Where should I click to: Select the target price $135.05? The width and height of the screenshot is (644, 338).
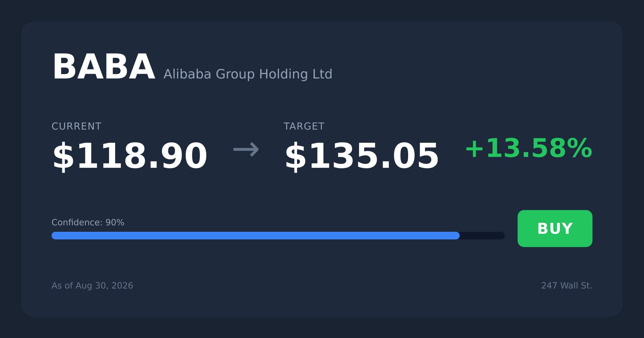[x=361, y=156]
